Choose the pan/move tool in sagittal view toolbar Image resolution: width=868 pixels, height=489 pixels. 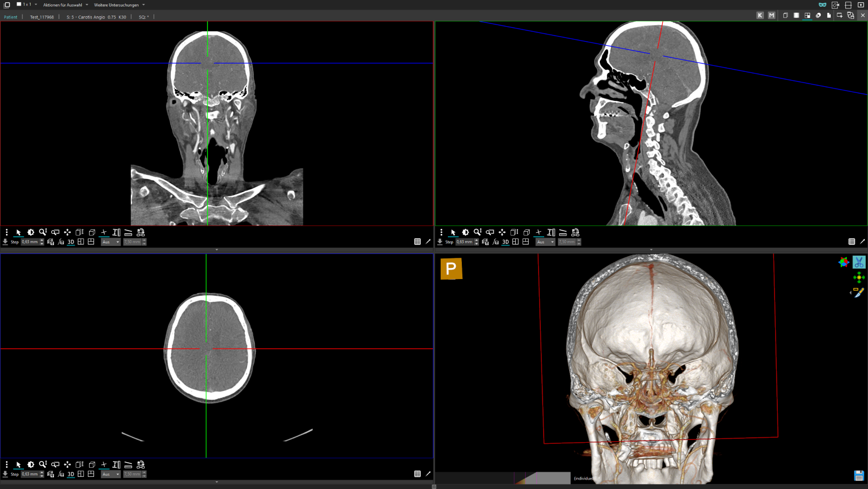click(502, 232)
